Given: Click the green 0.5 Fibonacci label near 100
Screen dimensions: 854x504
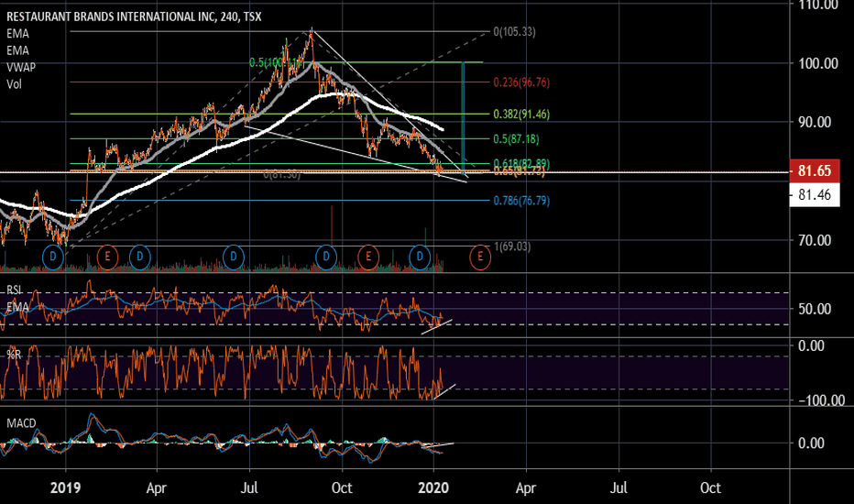Looking at the screenshot, I should pyautogui.click(x=274, y=62).
